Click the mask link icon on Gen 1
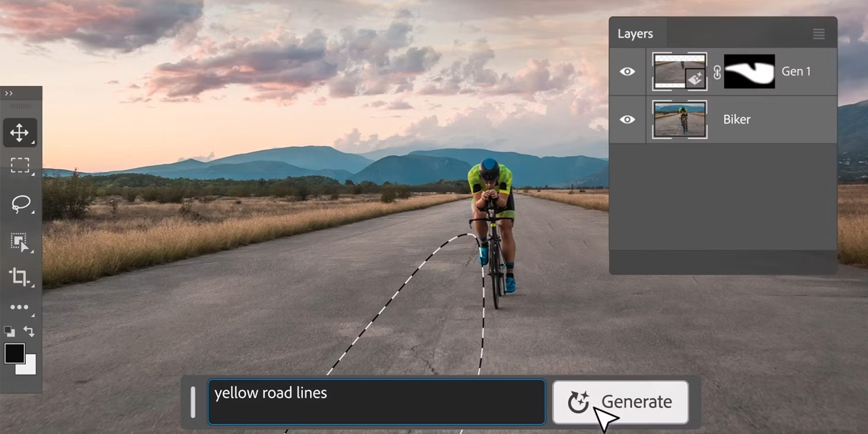The image size is (868, 434). coord(717,72)
